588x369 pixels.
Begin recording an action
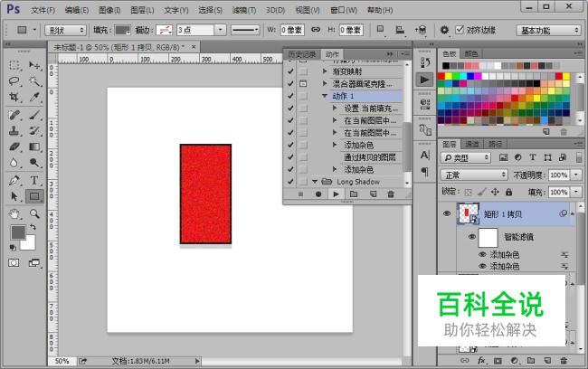coord(318,194)
